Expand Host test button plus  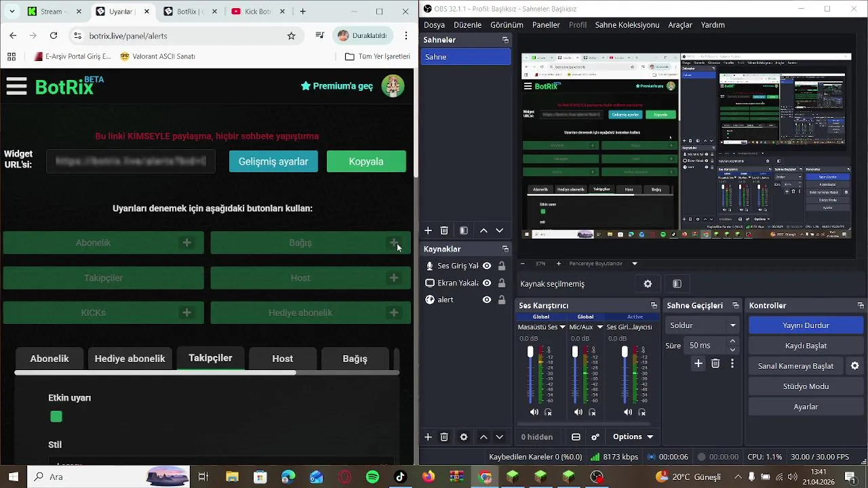pyautogui.click(x=394, y=278)
